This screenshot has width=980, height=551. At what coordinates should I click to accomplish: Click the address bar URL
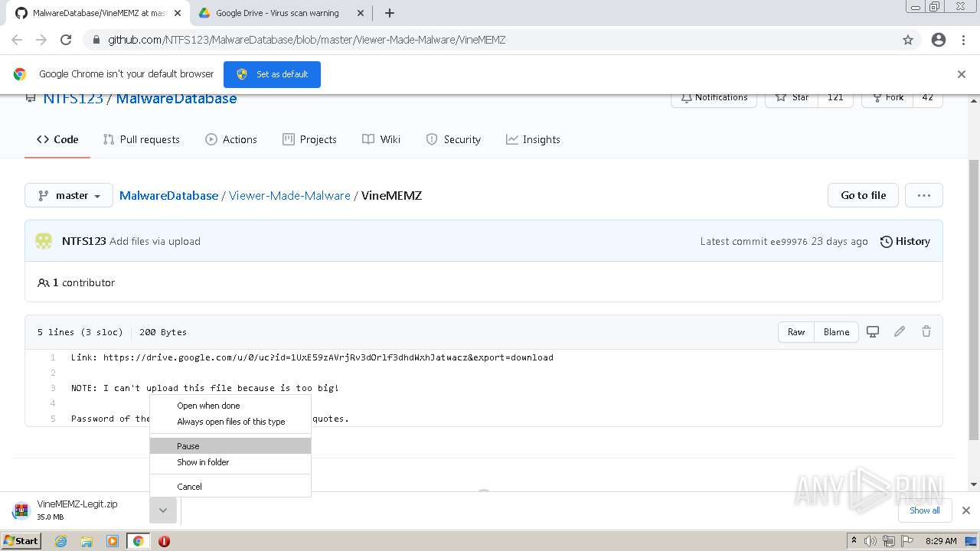[x=306, y=40]
